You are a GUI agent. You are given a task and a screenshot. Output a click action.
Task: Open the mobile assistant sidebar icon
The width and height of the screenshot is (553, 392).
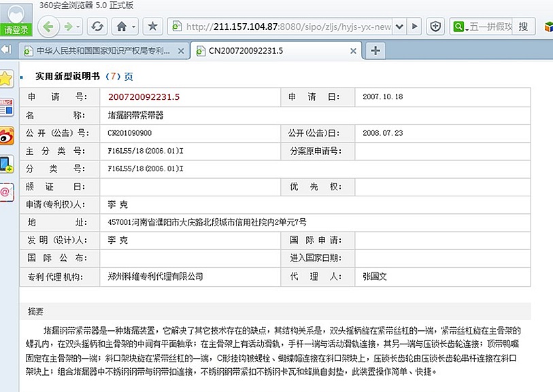click(7, 164)
